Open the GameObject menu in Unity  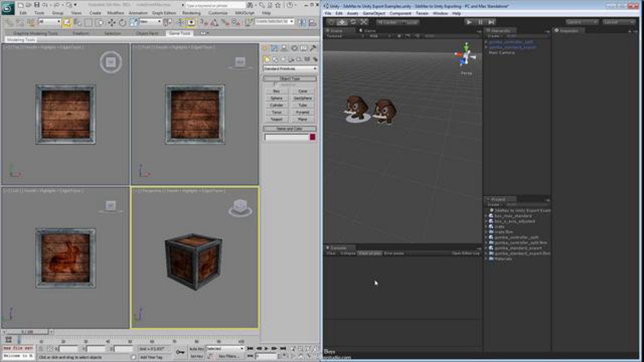click(x=374, y=13)
